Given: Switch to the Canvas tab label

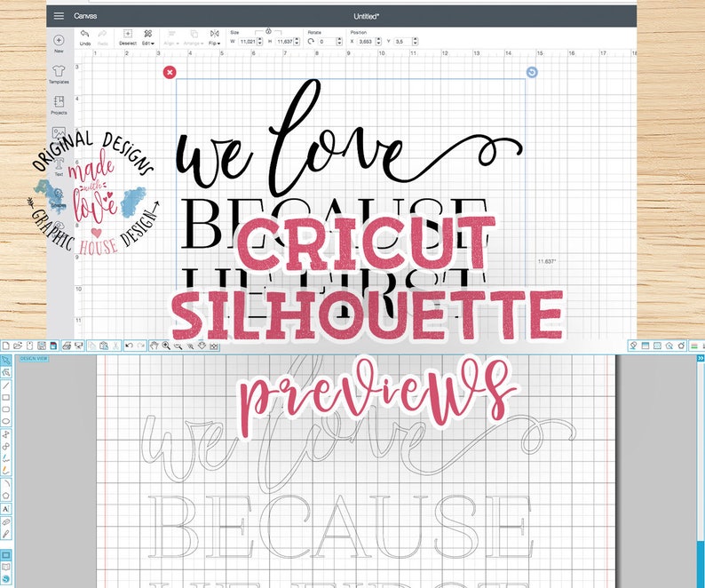Looking at the screenshot, I should [85, 16].
